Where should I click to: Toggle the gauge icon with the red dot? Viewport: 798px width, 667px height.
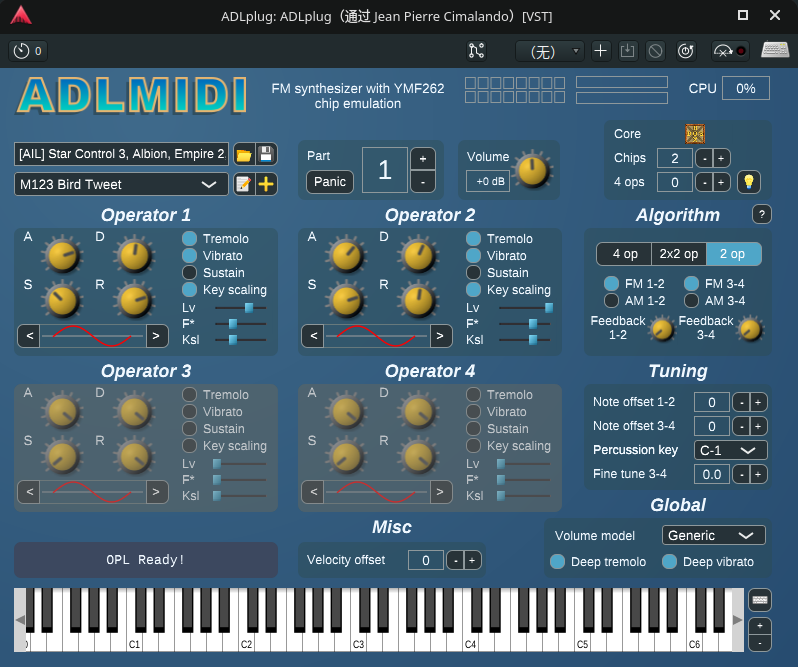point(730,51)
